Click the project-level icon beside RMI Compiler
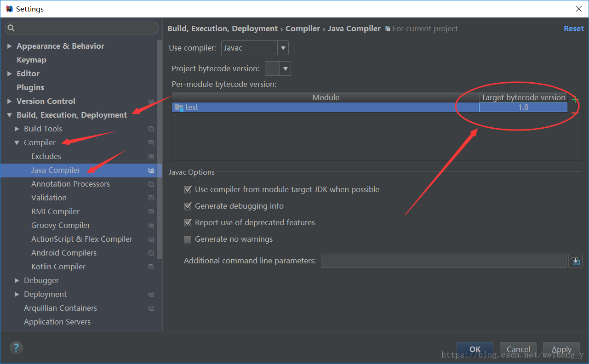This screenshot has width=589, height=364. point(151,211)
